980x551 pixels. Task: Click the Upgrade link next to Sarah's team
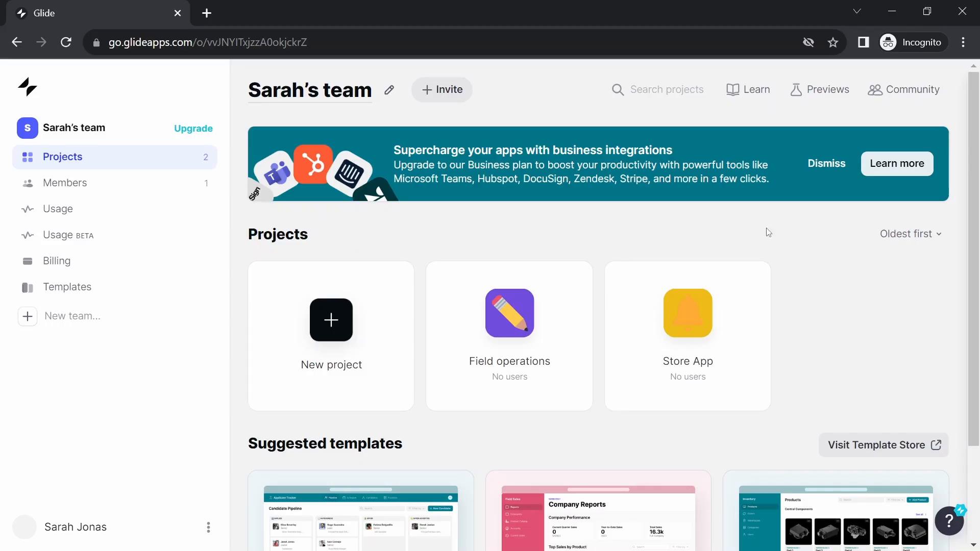[x=194, y=128]
